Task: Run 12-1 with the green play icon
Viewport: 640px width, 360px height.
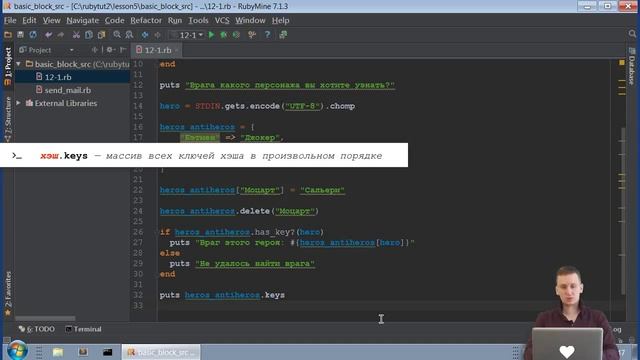Action: 211,35
